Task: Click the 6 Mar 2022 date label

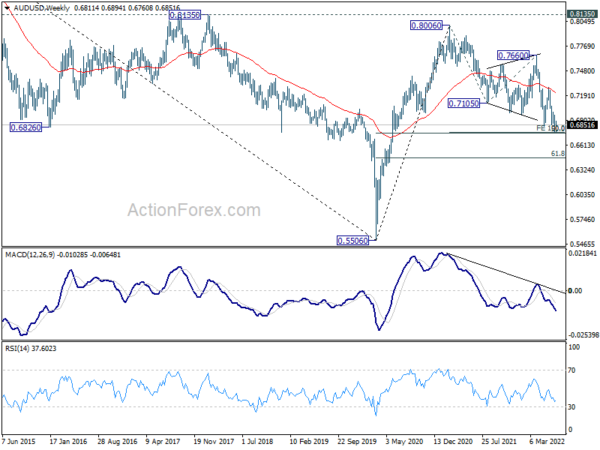Action: tap(547, 441)
